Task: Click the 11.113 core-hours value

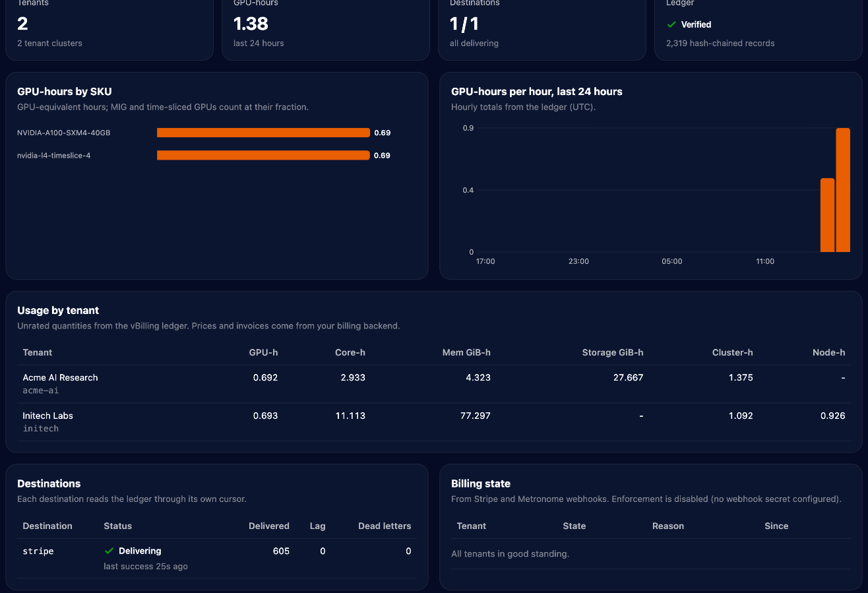Action: (350, 416)
